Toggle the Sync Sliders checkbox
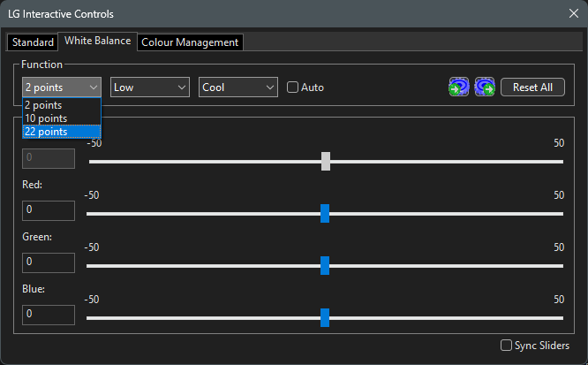Image resolution: width=588 pixels, height=365 pixels. [x=507, y=346]
